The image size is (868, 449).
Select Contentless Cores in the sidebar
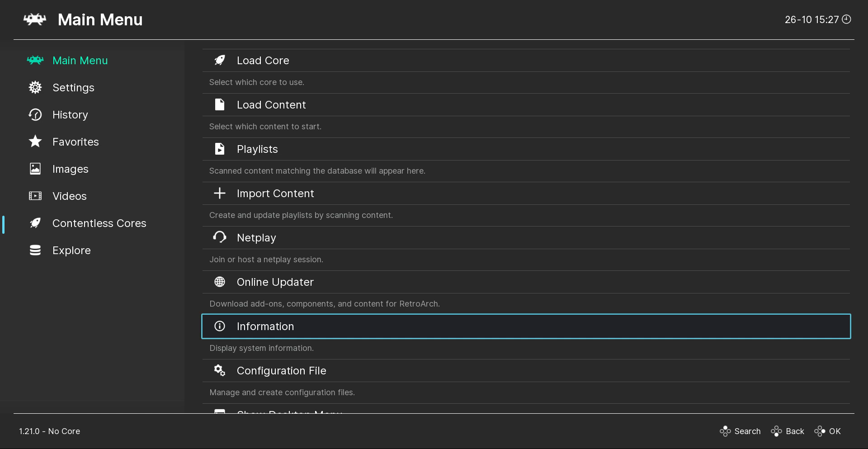tap(99, 223)
